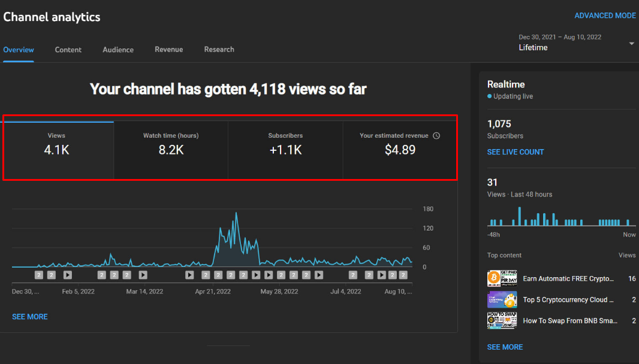Click See More below the views chart
The width and height of the screenshot is (639, 364).
pyautogui.click(x=30, y=317)
